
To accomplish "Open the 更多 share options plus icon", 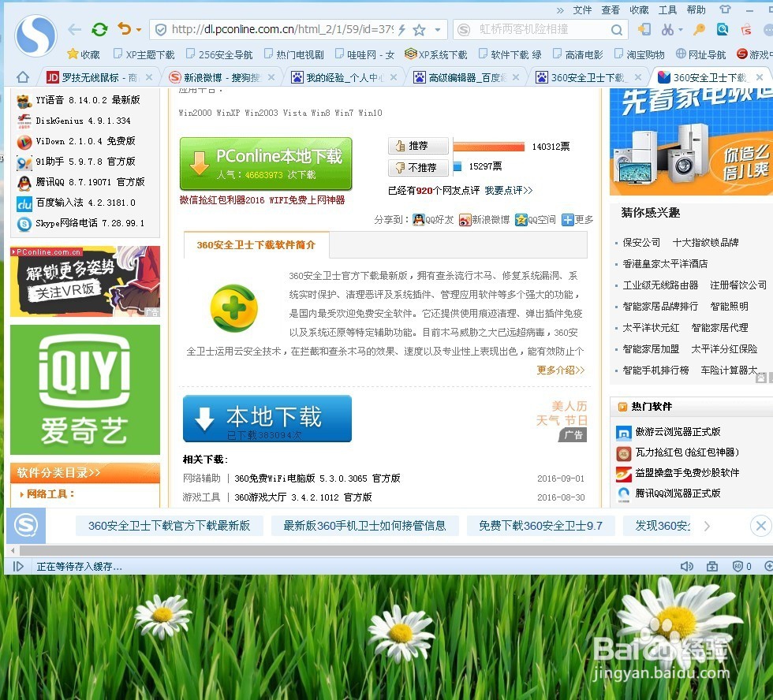I will (x=568, y=220).
